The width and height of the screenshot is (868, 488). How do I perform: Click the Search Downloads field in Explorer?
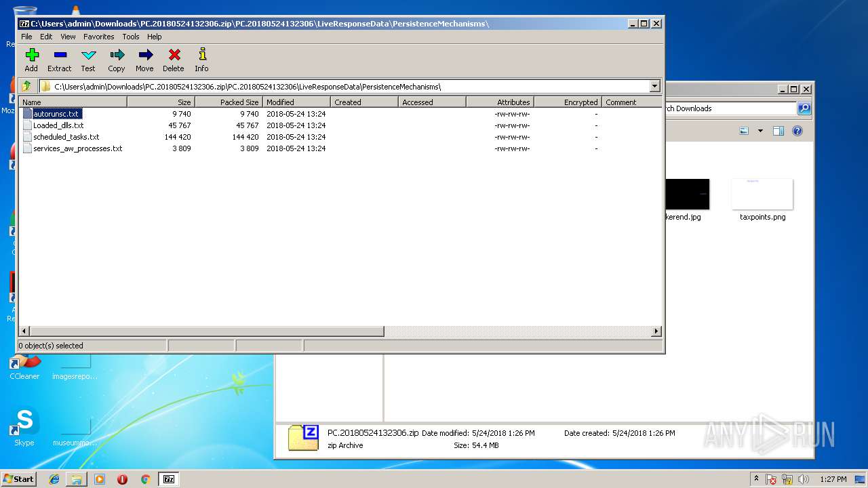(730, 108)
